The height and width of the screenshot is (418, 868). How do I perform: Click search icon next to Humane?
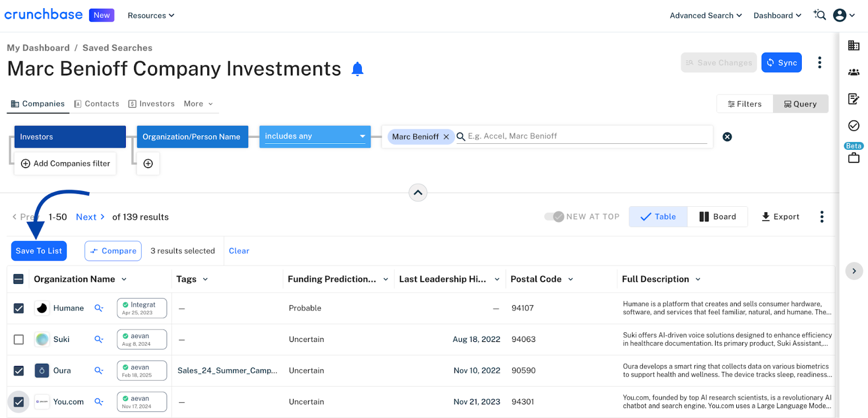click(x=99, y=308)
